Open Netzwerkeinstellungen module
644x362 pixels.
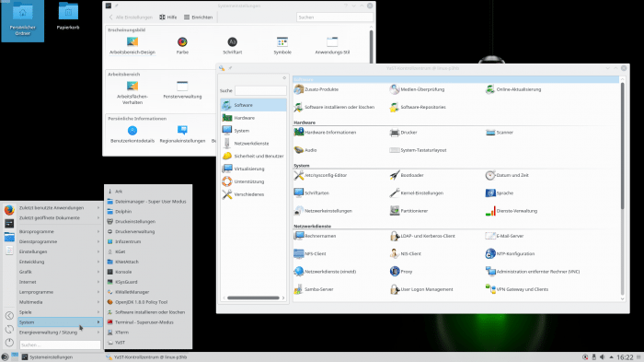(323, 211)
